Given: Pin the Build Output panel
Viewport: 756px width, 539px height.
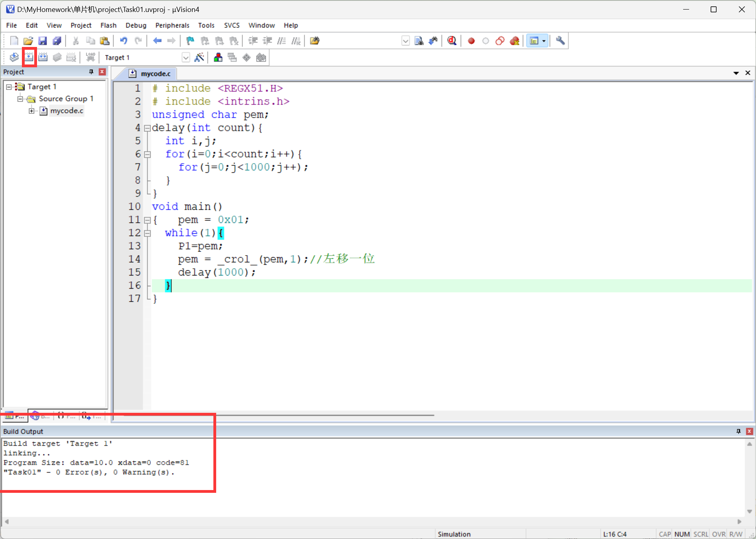Looking at the screenshot, I should 738,431.
